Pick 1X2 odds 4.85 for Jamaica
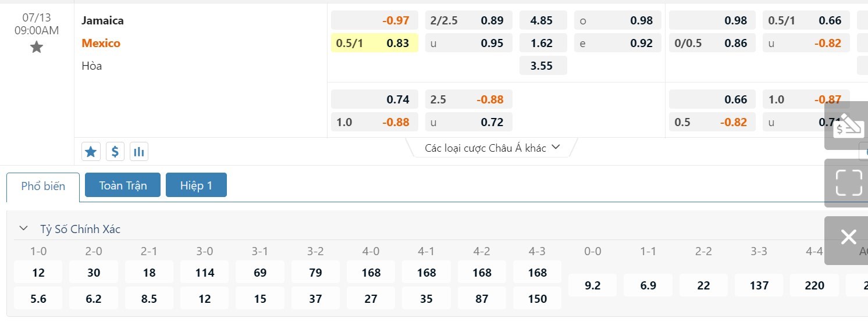The width and height of the screenshot is (868, 322). [542, 20]
